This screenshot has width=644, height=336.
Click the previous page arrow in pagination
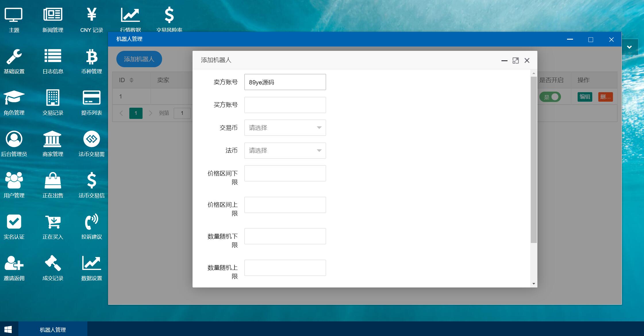121,113
